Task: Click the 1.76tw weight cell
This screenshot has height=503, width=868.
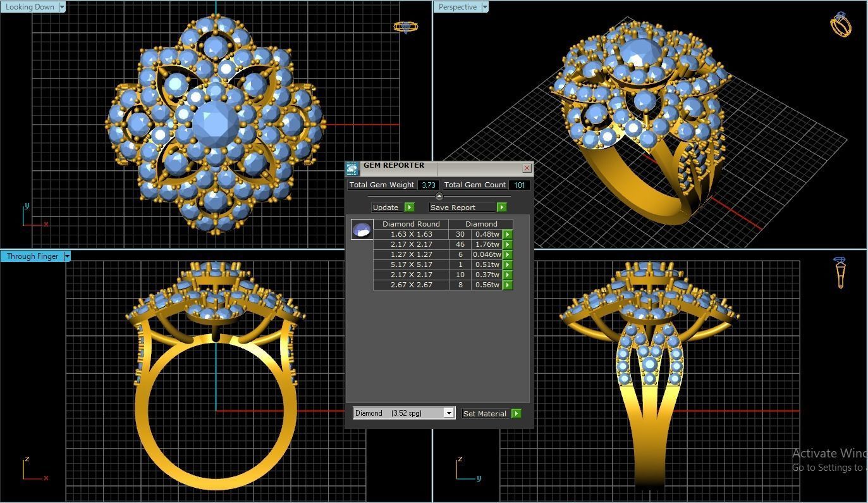Action: pyautogui.click(x=487, y=244)
